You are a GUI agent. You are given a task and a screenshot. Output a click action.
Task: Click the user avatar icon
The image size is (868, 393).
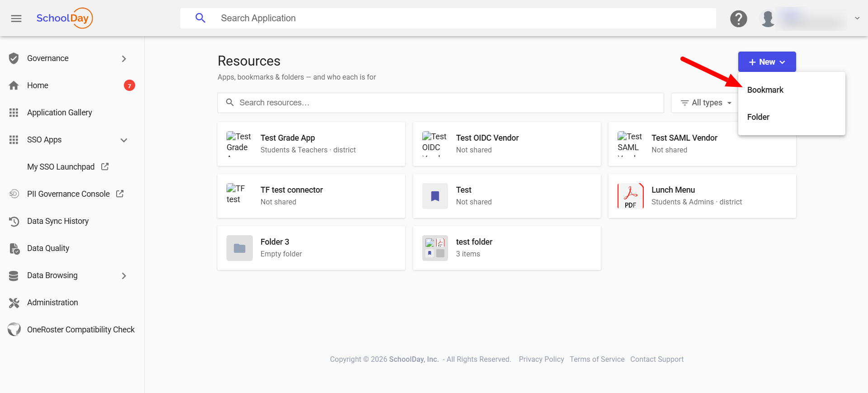coord(768,19)
